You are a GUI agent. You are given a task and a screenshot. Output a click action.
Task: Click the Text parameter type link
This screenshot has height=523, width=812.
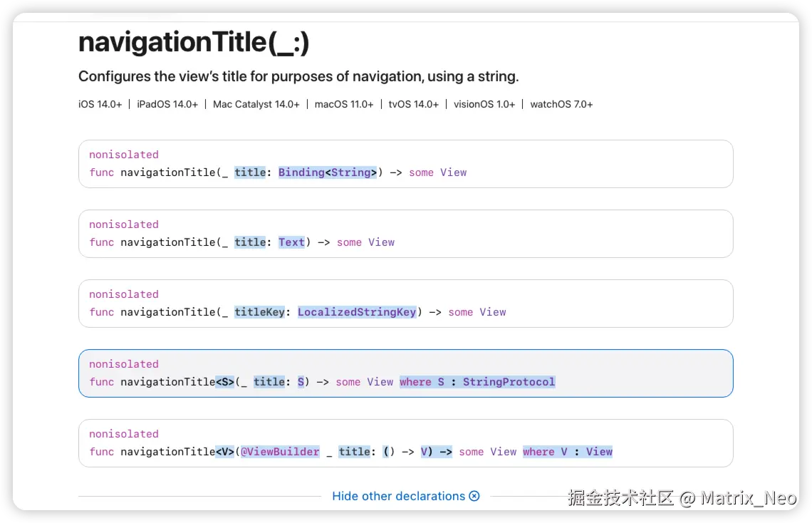coord(291,242)
